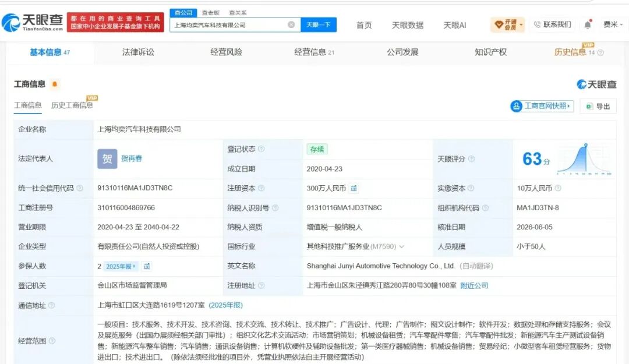This screenshot has width=629, height=364.
Task: Click the red promotional banner beside the logo
Action: pos(115,22)
